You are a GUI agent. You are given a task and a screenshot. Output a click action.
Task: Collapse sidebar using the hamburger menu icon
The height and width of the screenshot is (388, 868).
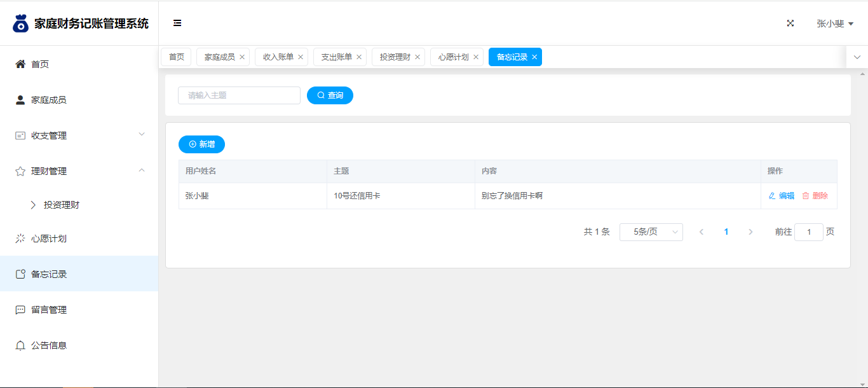(x=177, y=24)
